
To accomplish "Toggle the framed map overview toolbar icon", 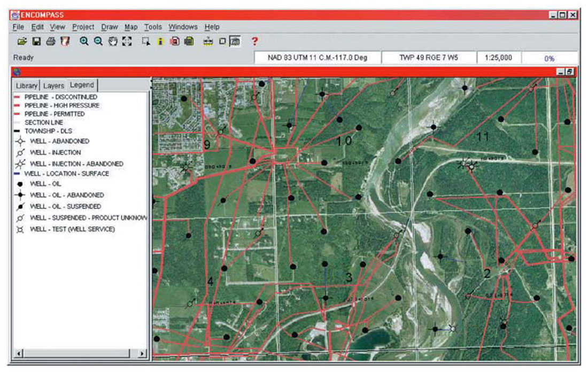I will 235,41.
